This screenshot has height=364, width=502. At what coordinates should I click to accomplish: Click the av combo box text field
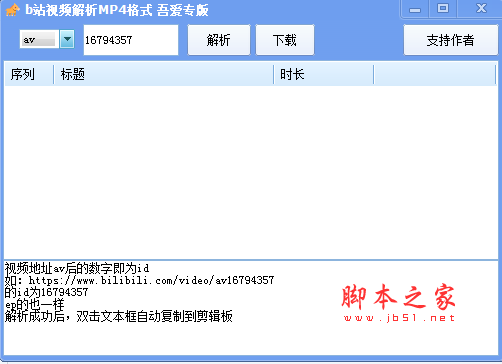pos(39,40)
